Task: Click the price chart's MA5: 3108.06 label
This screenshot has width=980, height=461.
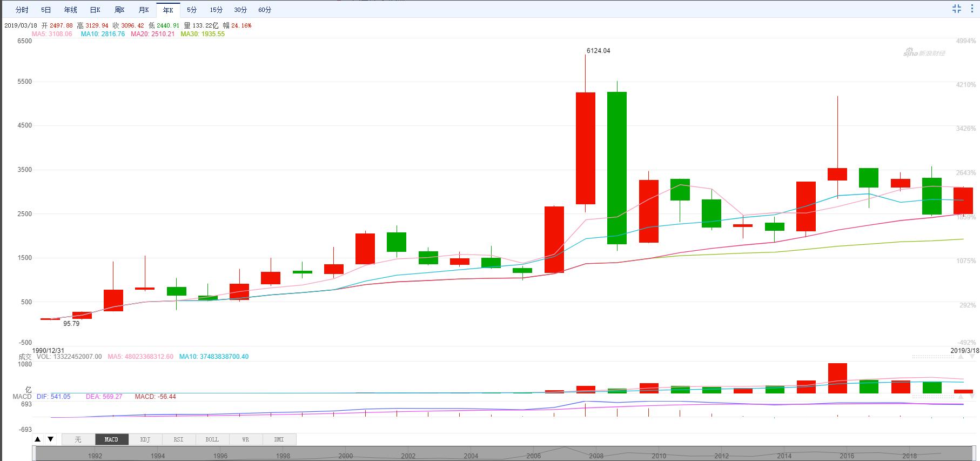Action: coord(52,34)
